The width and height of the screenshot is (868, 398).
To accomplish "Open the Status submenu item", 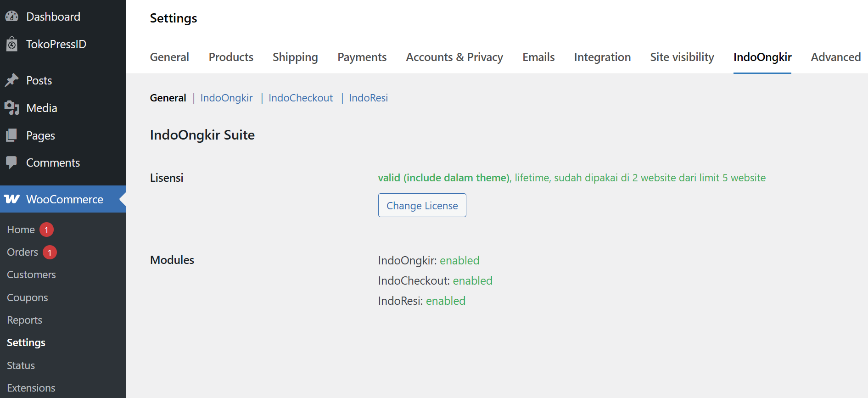I will tap(21, 365).
